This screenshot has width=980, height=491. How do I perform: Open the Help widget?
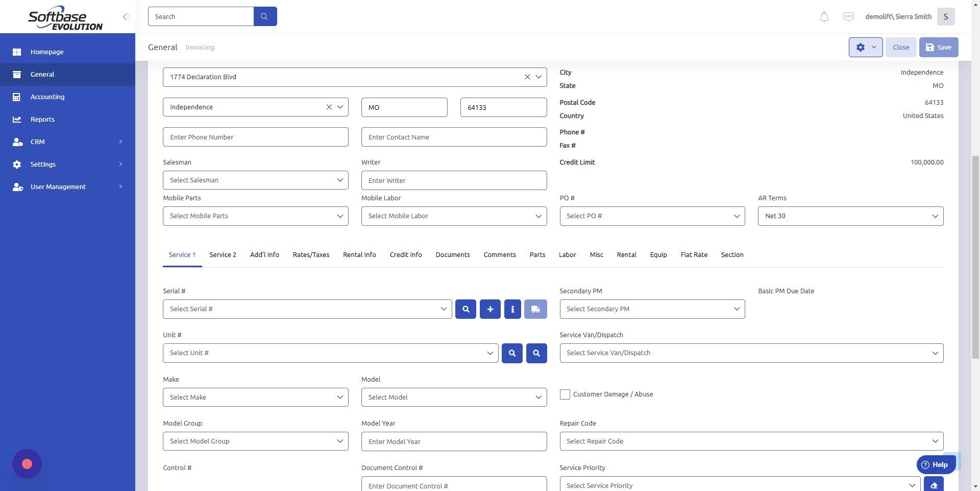(936, 464)
